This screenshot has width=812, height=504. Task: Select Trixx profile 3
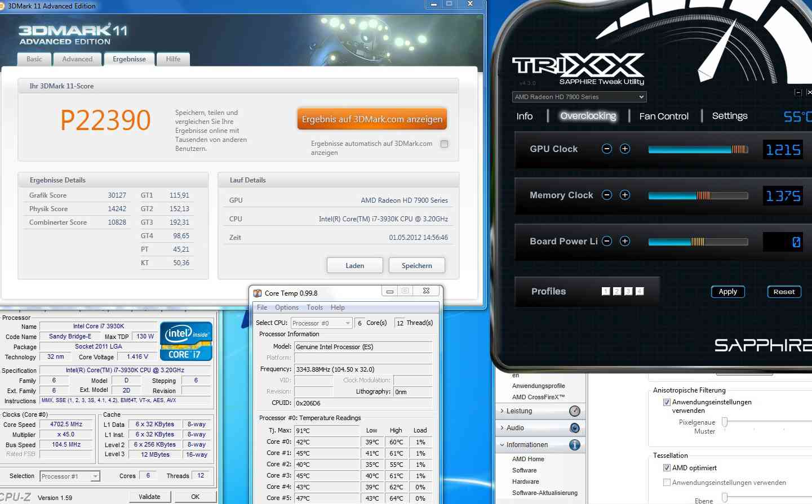(x=628, y=291)
